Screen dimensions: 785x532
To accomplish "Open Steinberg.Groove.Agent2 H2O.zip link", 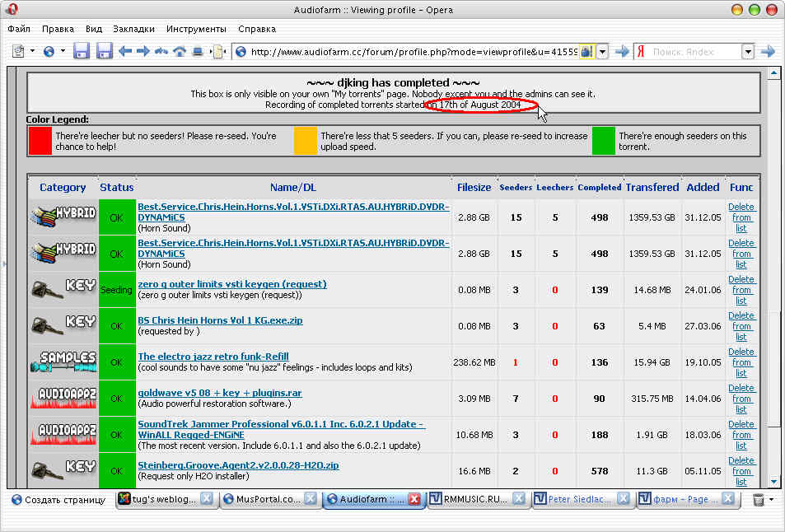I will coord(238,465).
